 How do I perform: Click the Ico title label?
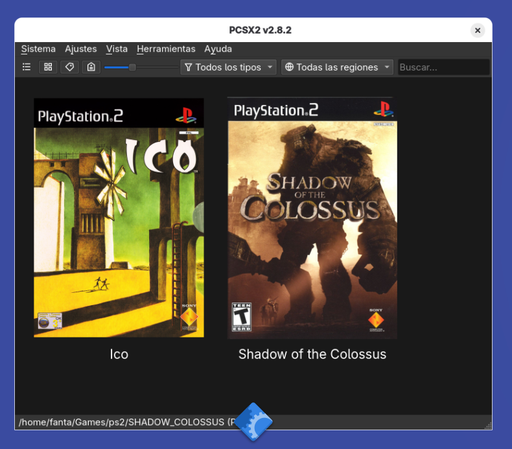coord(119,354)
